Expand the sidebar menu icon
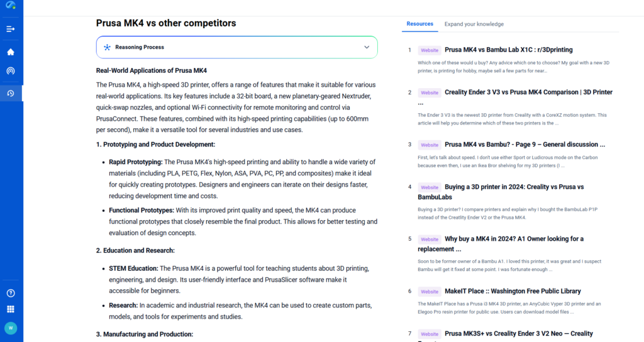 [x=11, y=29]
